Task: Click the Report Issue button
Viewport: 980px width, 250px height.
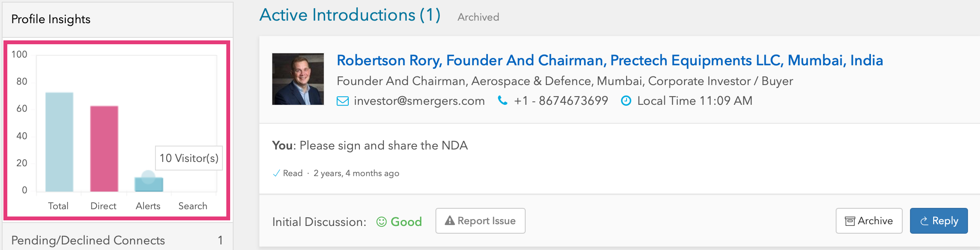Action: [x=480, y=221]
